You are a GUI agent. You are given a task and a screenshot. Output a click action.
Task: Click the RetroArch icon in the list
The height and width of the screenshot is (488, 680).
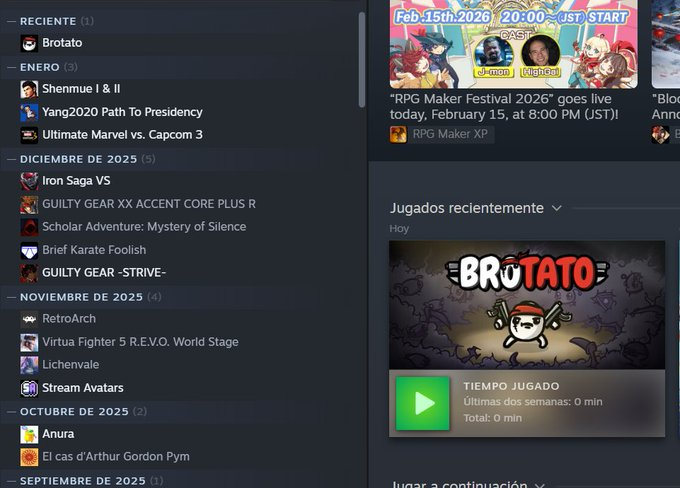coord(29,319)
